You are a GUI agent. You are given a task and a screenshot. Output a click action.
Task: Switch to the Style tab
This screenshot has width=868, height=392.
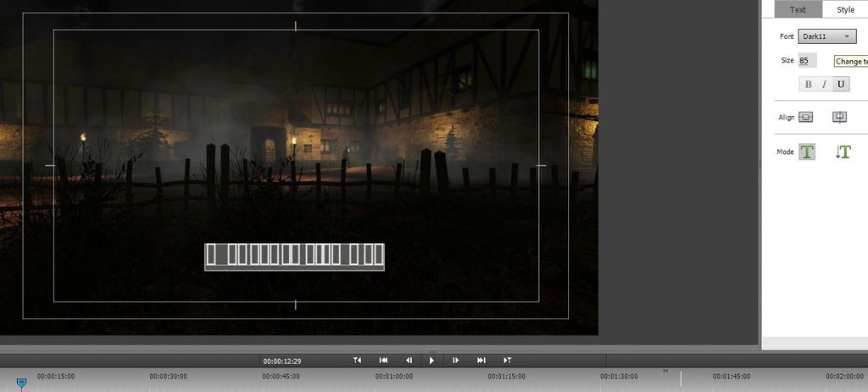[x=845, y=9]
